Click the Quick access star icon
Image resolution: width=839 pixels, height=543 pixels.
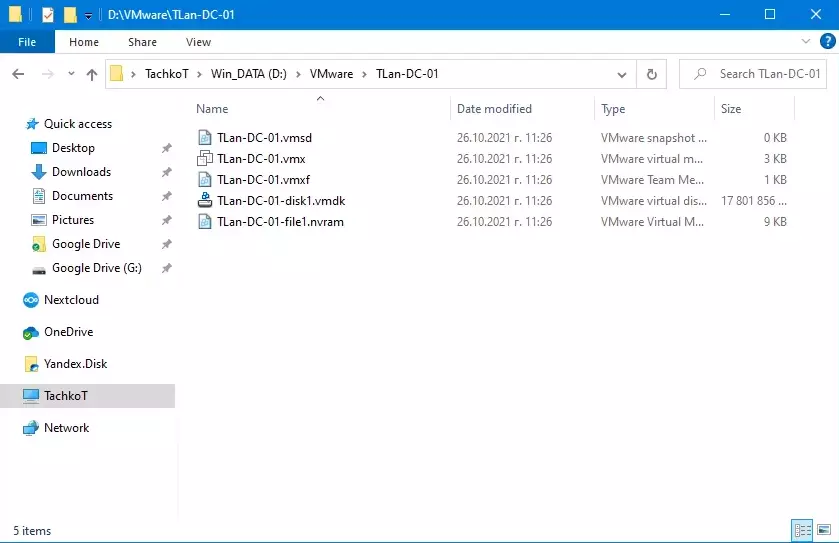pos(32,124)
